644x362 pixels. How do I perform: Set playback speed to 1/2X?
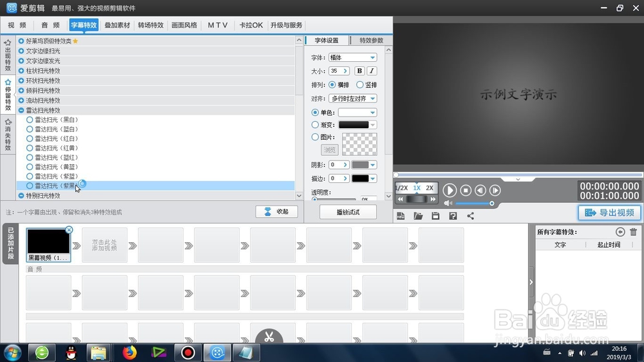click(401, 188)
